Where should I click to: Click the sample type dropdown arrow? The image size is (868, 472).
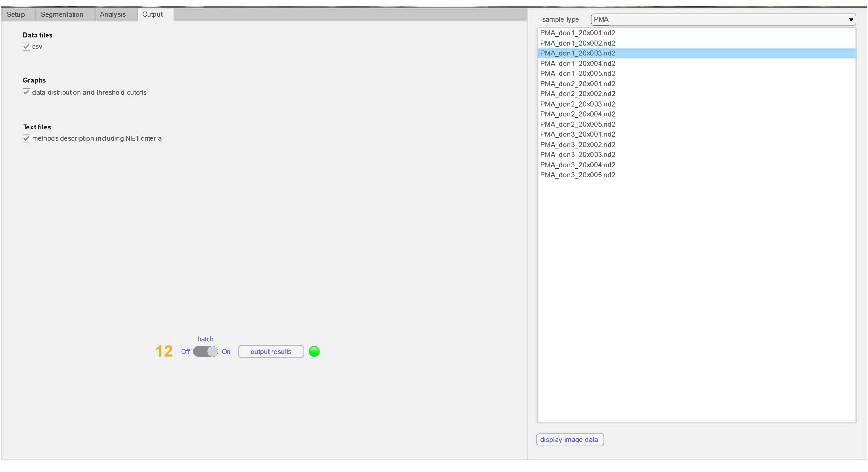[x=850, y=20]
